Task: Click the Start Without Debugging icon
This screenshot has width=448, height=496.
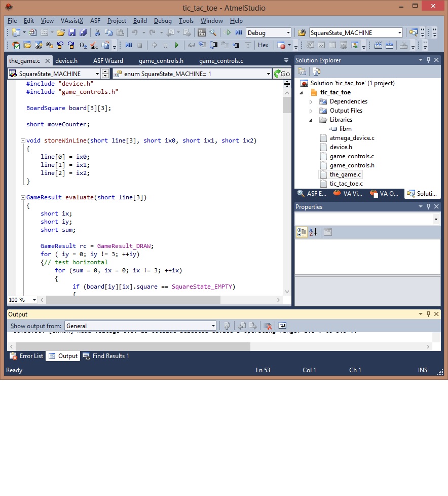Action: coord(228,32)
